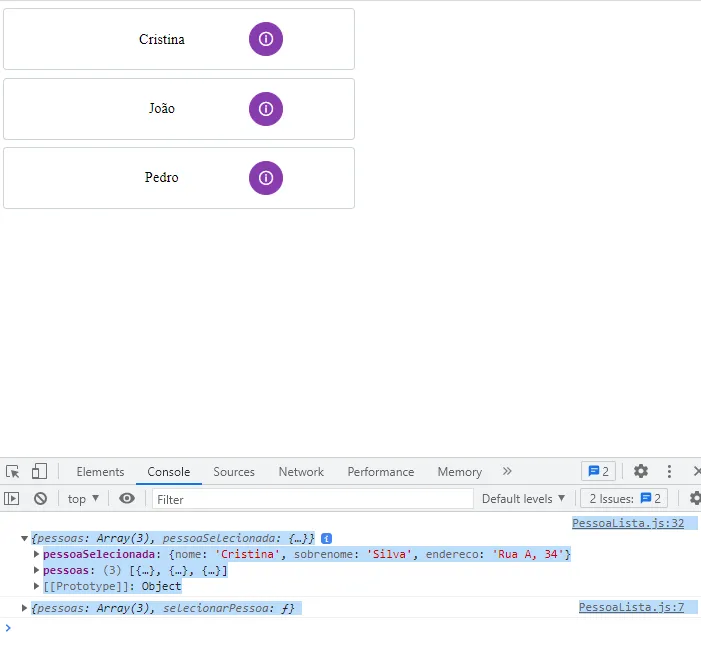Click the João name text
Screen dimensions: 701x653
[x=161, y=108]
